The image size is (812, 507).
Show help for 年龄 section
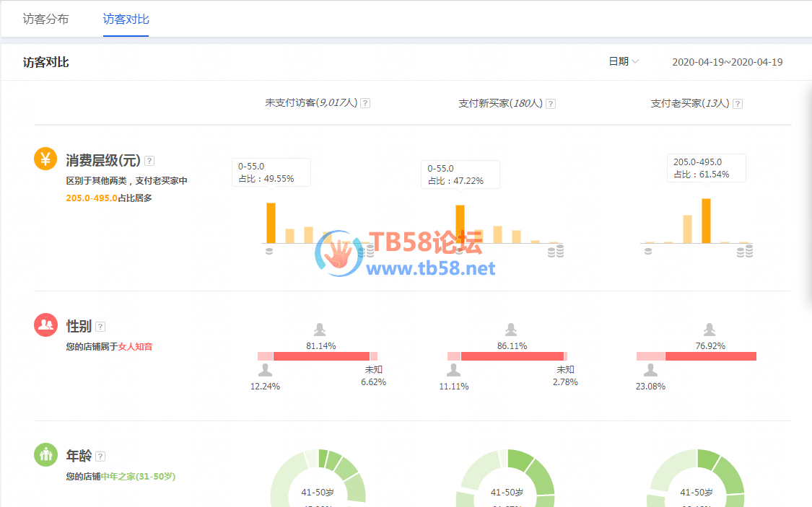click(x=100, y=457)
